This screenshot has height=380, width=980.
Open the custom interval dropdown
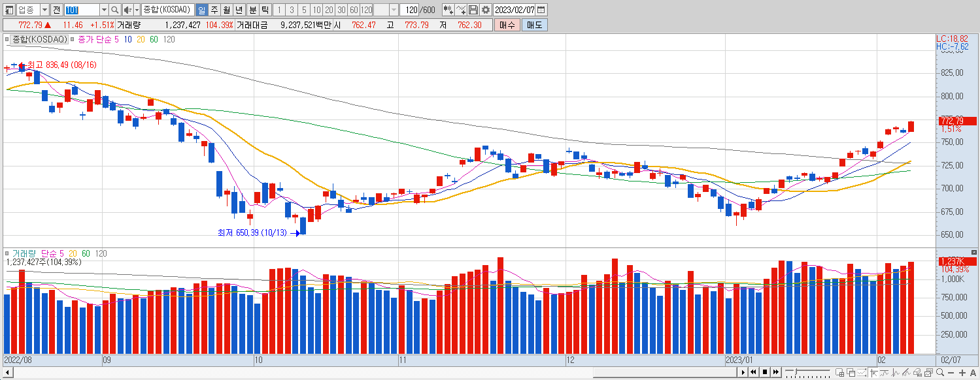coord(394,10)
